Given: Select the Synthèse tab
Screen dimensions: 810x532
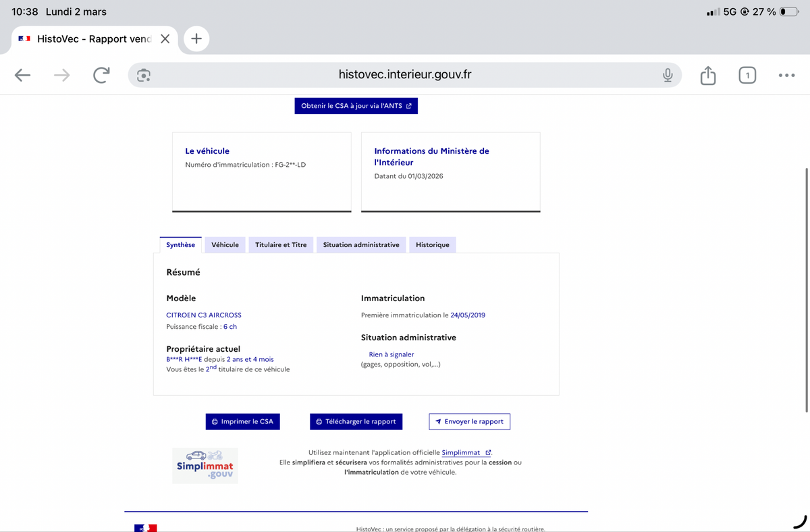Looking at the screenshot, I should (180, 245).
